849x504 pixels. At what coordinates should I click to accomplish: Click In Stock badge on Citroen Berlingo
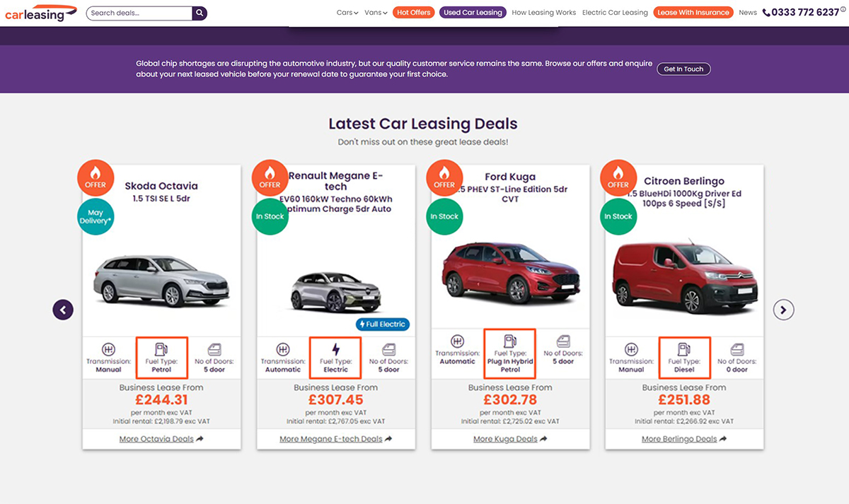[x=618, y=216]
